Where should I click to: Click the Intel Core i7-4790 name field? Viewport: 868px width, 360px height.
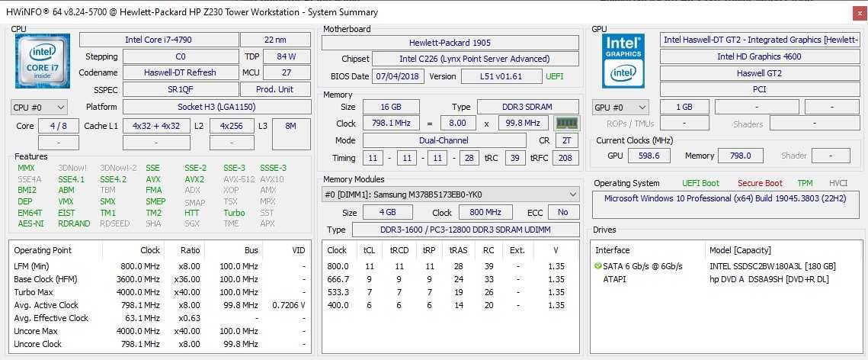point(159,40)
